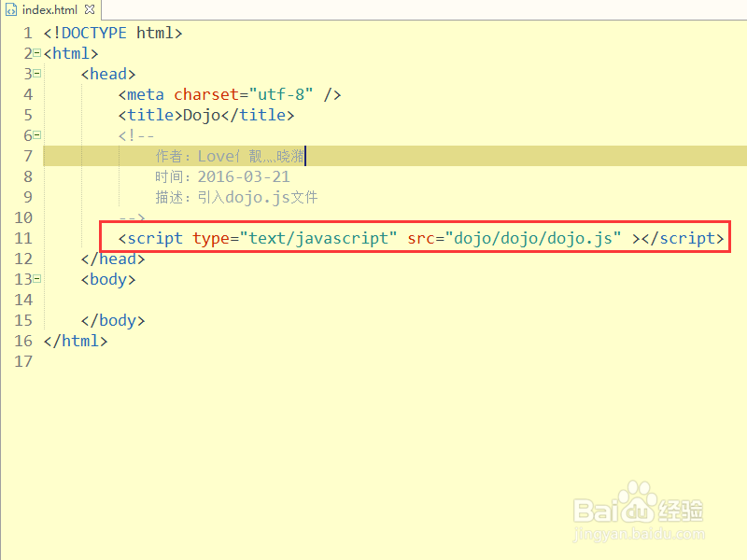
Task: Click line number 11 in the gutter
Action: [23, 238]
